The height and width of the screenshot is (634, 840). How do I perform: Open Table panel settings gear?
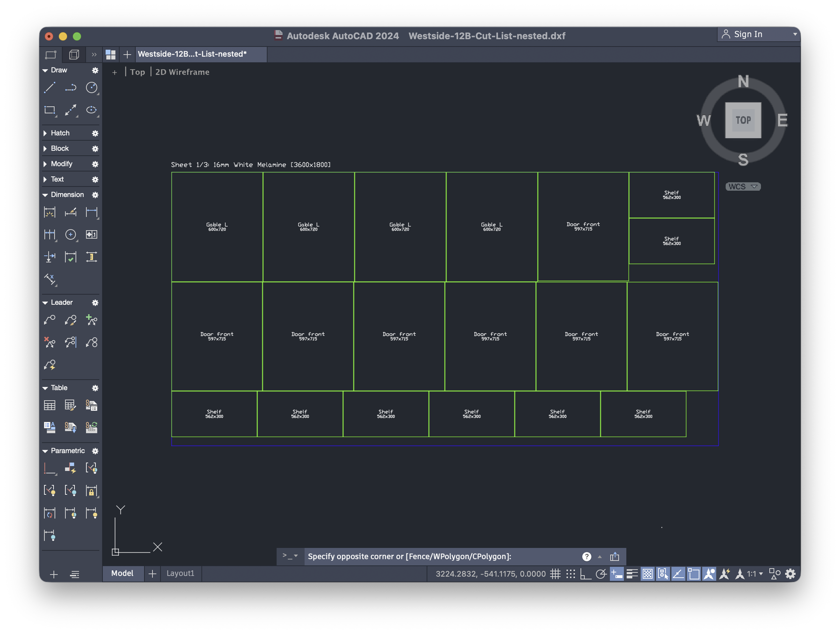click(x=95, y=388)
